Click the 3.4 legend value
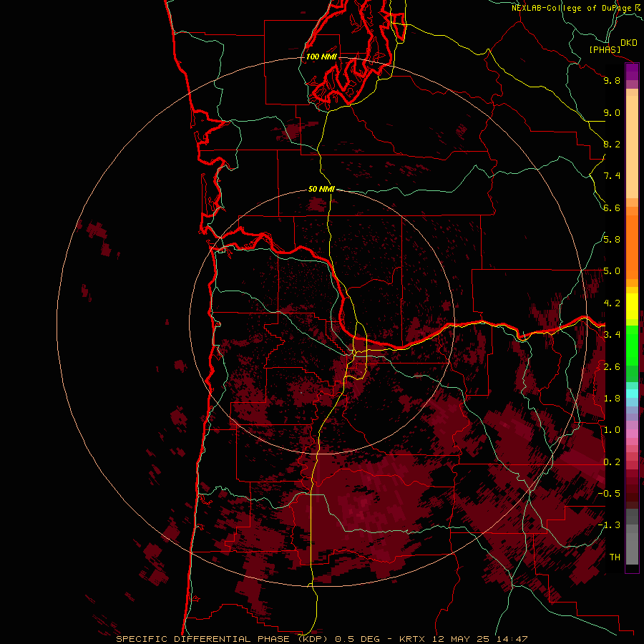This screenshot has width=644, height=644. [612, 335]
